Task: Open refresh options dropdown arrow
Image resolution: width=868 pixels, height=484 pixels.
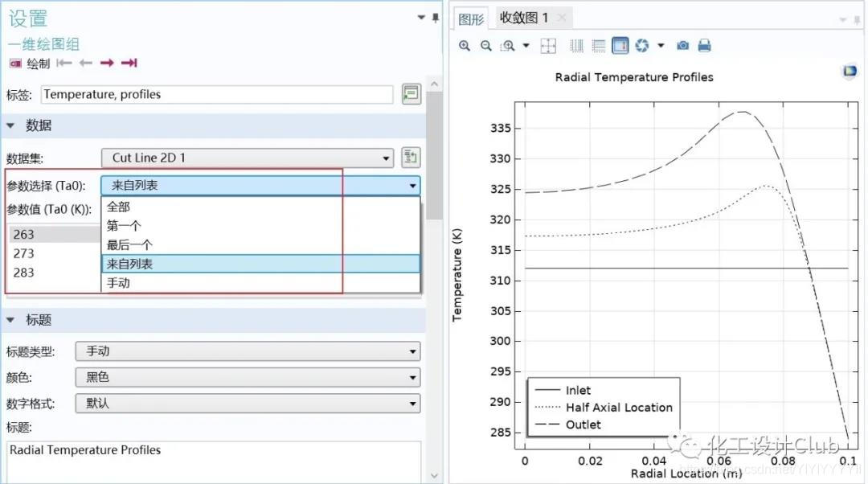Action: (661, 45)
